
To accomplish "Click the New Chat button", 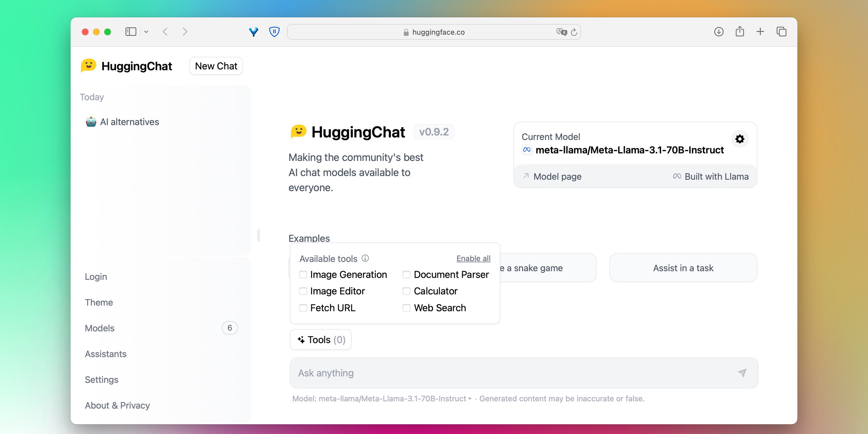I will pos(216,66).
